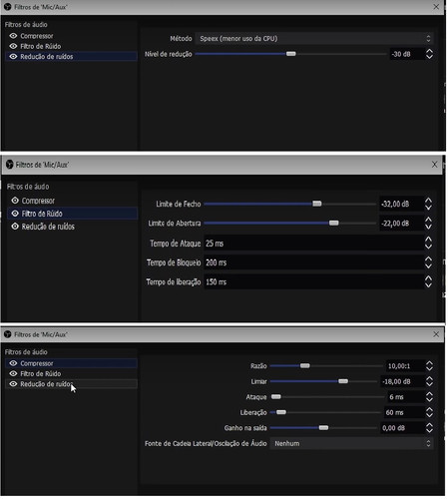Click stepper arrows for Limite de Fecho

pos(428,204)
